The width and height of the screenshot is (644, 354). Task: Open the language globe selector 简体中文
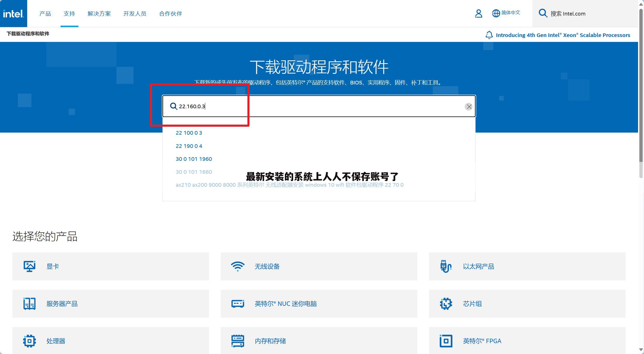(x=506, y=13)
